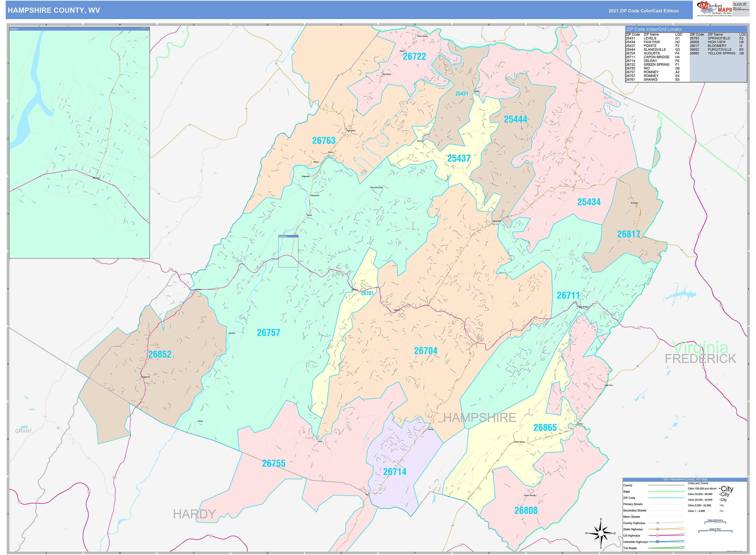
Task: Expand the Cities and Towns legend section
Action: (698, 483)
